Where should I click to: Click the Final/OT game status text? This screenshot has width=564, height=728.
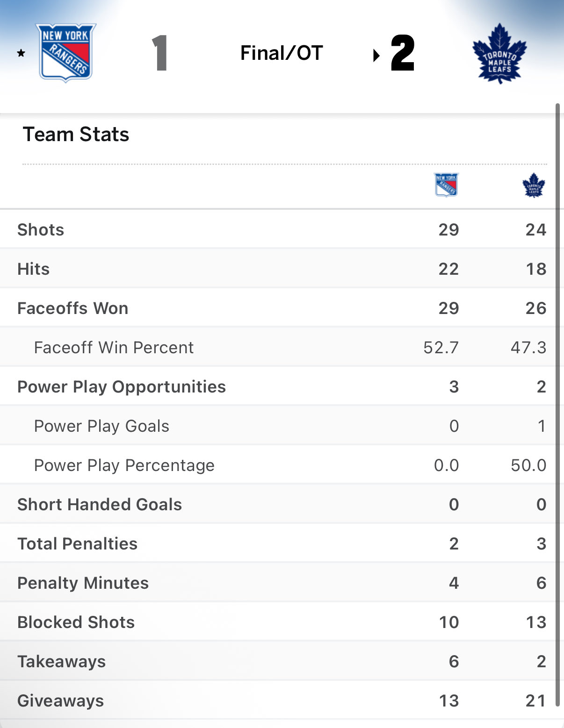[282, 53]
